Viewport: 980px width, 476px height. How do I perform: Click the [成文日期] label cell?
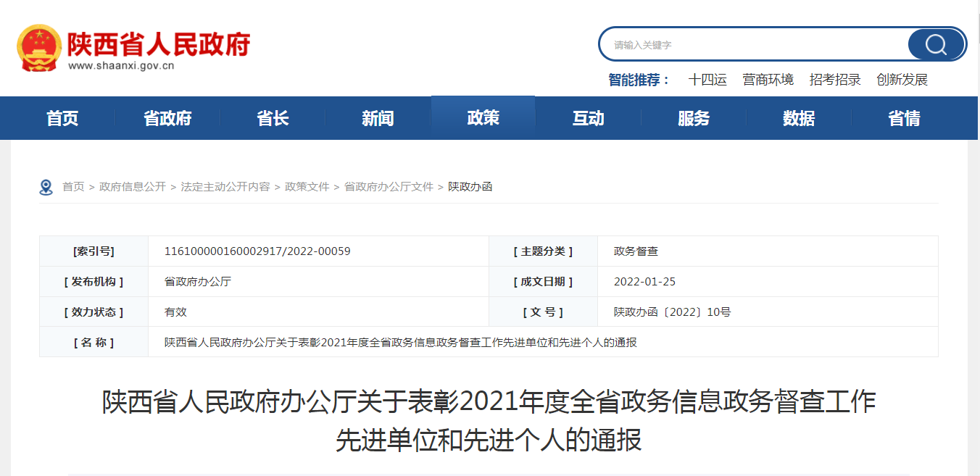pyautogui.click(x=543, y=282)
